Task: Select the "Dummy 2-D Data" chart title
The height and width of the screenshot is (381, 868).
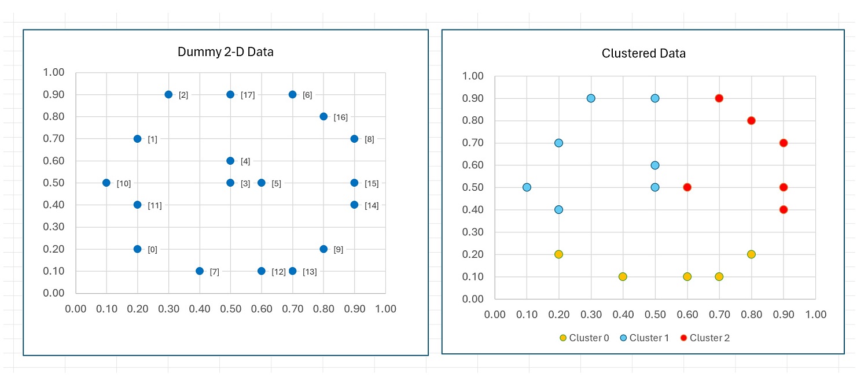Action: [225, 52]
